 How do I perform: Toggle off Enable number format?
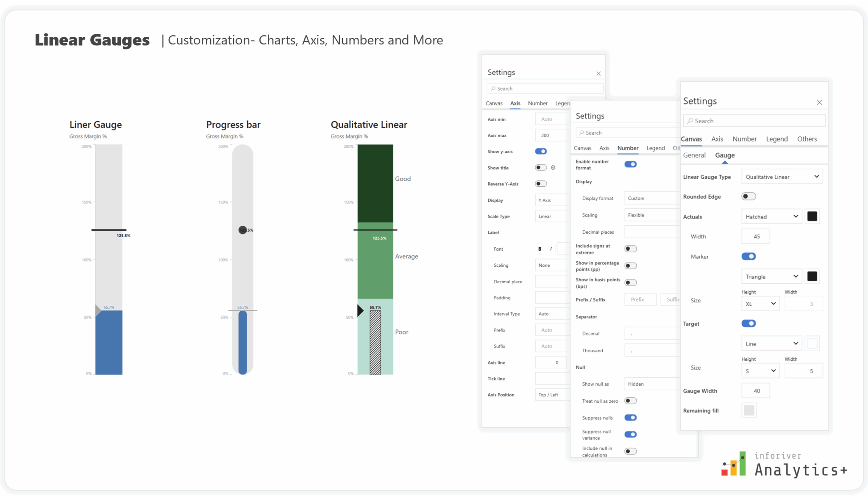630,164
